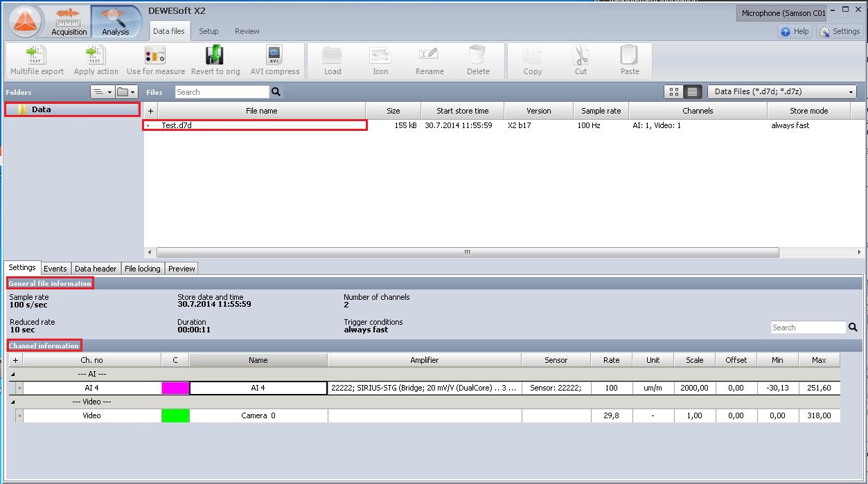
Task: Click Revert to orig
Action: point(215,61)
